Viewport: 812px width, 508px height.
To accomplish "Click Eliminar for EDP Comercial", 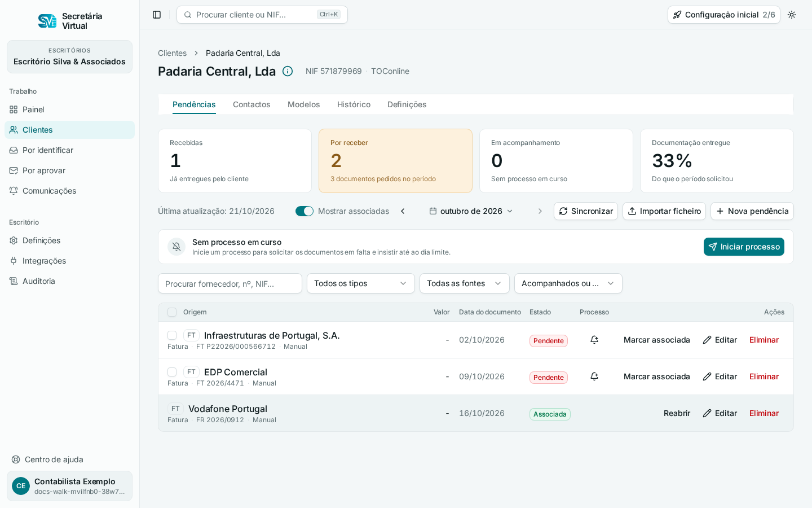I will coord(764,376).
